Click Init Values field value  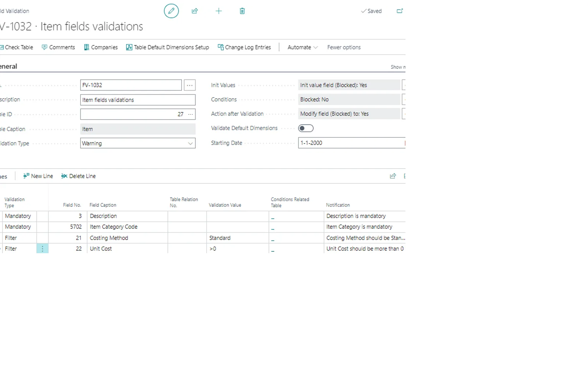(x=349, y=85)
